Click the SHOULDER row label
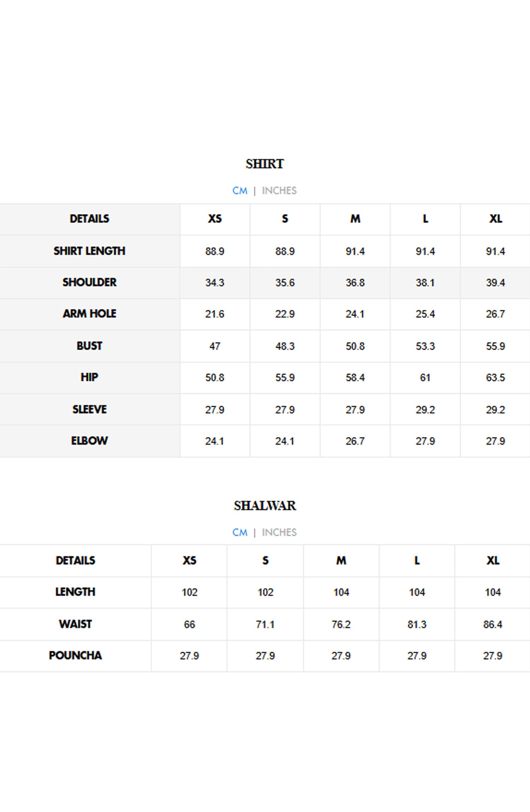Viewport: 530px width, 812px height. pyautogui.click(x=89, y=282)
